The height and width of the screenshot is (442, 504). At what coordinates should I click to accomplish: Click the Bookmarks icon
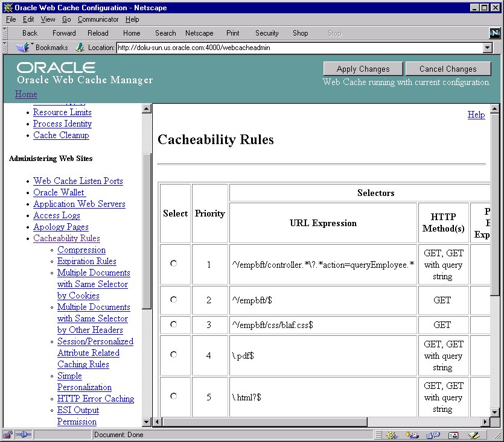23,48
